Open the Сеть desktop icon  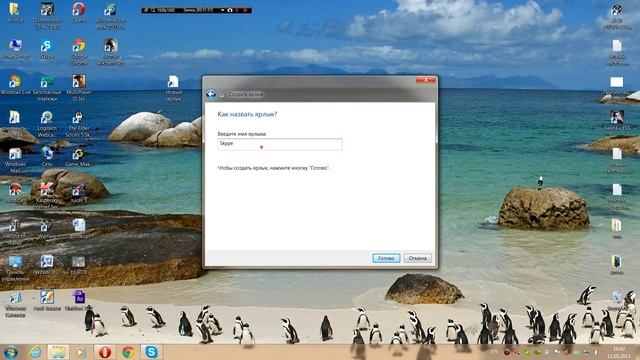(47, 157)
